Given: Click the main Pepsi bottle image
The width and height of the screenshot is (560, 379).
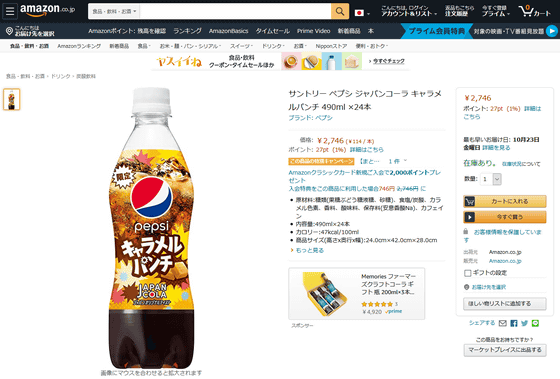Looking at the screenshot, I should (x=151, y=228).
